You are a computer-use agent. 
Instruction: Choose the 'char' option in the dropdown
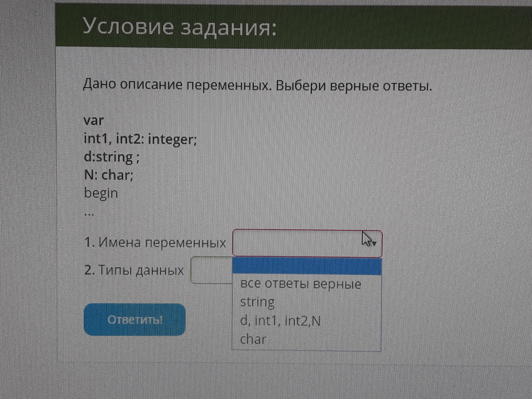coord(253,339)
